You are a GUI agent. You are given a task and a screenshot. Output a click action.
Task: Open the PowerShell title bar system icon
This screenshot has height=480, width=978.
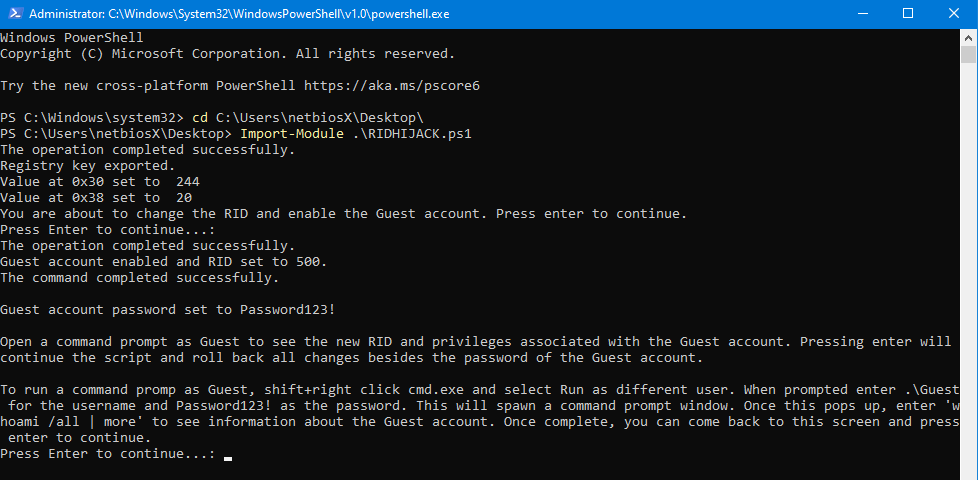click(x=12, y=13)
